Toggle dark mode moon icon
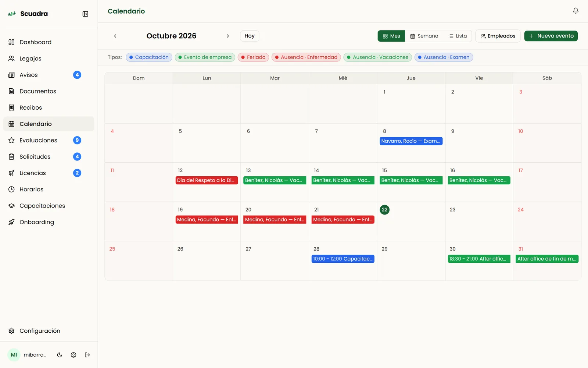Image resolution: width=588 pixels, height=368 pixels. [x=60, y=355]
